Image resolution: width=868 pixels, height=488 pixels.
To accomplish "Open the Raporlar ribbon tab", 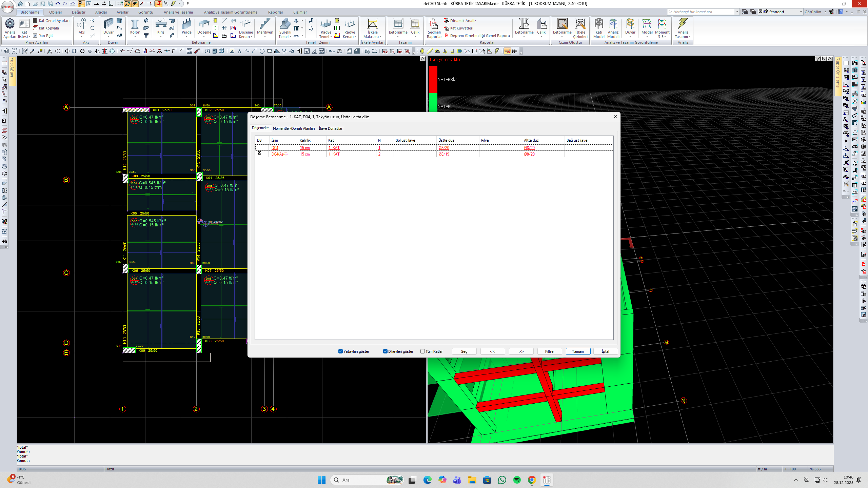I will tap(275, 12).
